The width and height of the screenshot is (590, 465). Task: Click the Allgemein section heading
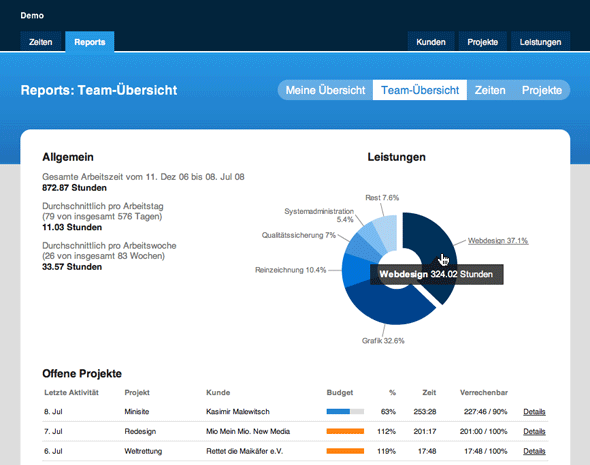[68, 157]
